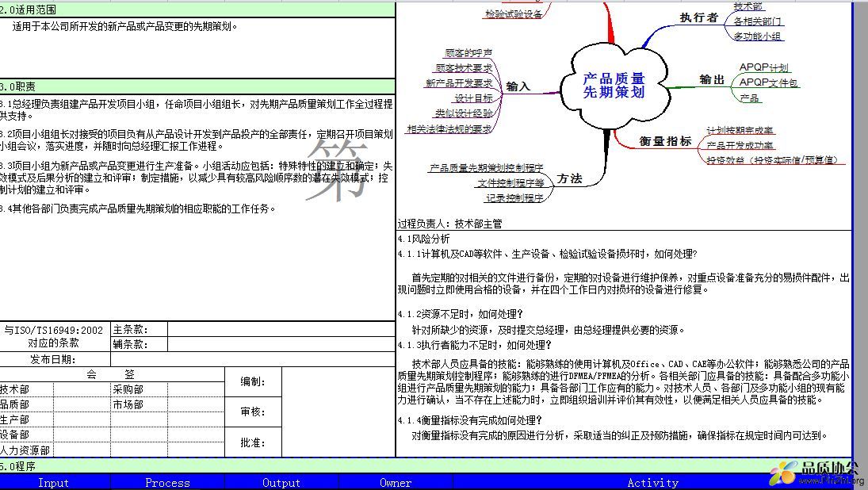This screenshot has height=490, width=868.
Task: Select the "技术部" cell in the 会签 table
Action: tap(27, 389)
